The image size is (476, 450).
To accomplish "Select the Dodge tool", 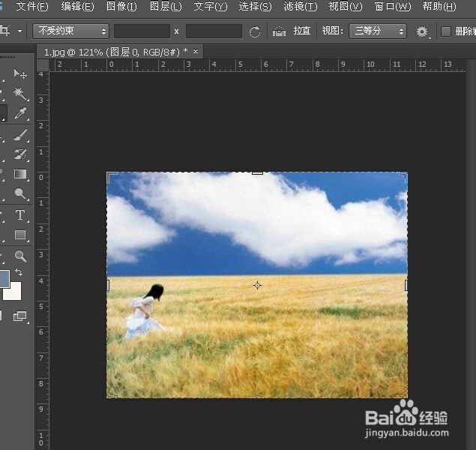I will pos(20,193).
